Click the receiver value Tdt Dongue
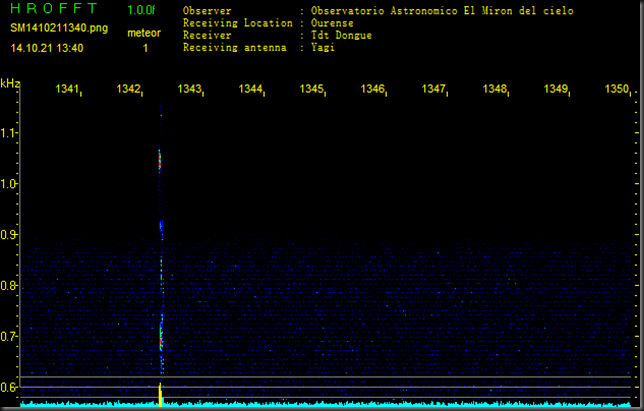 coord(341,35)
